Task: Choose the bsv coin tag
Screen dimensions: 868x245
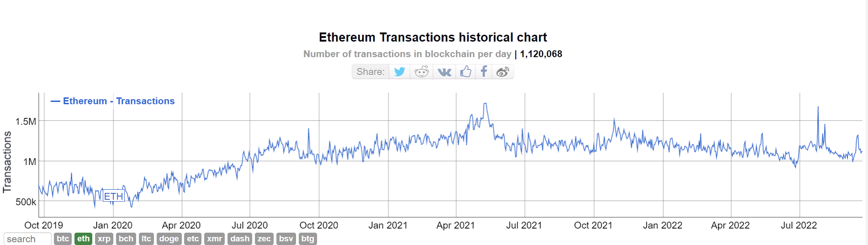Action: (286, 239)
